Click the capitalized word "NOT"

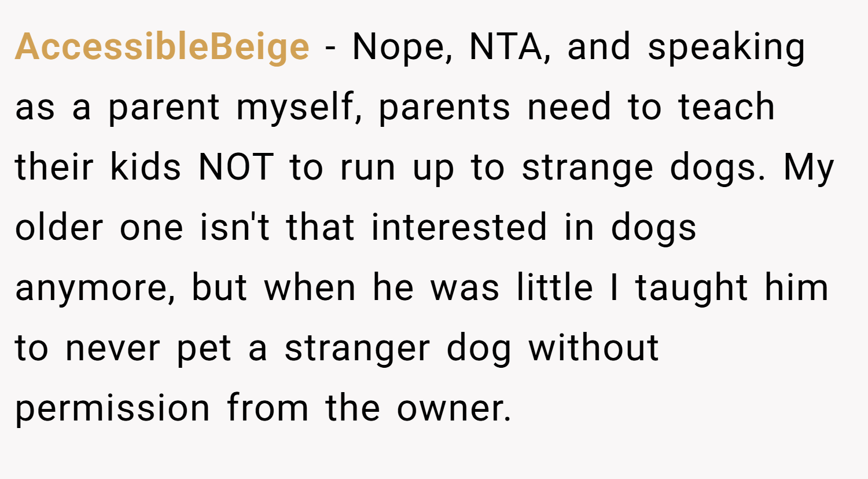(x=235, y=167)
